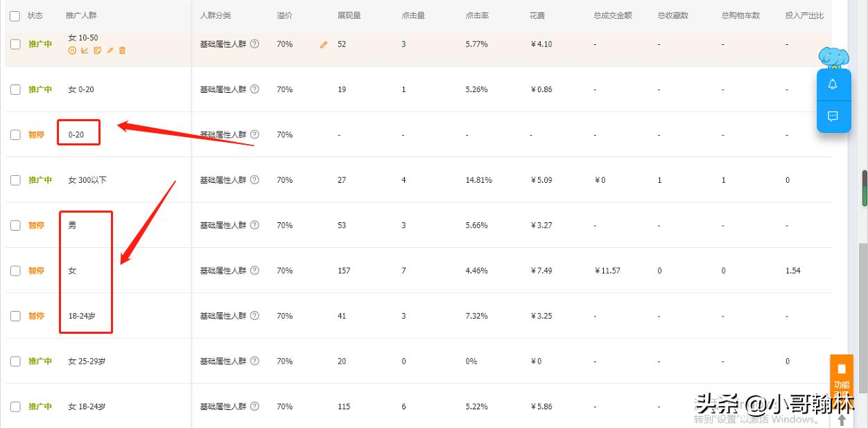Tick the checkbox for 女 25-29岁 row
868x428 pixels.
[15, 361]
